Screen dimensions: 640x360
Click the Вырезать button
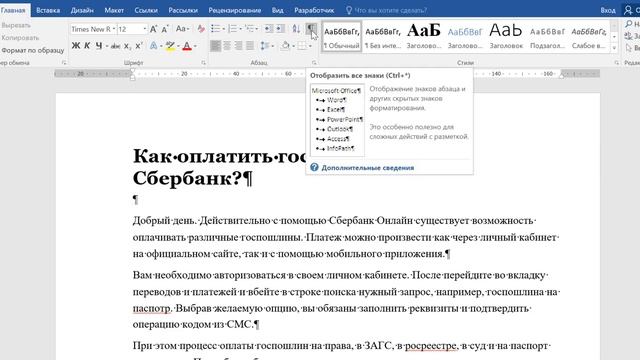coord(16,25)
